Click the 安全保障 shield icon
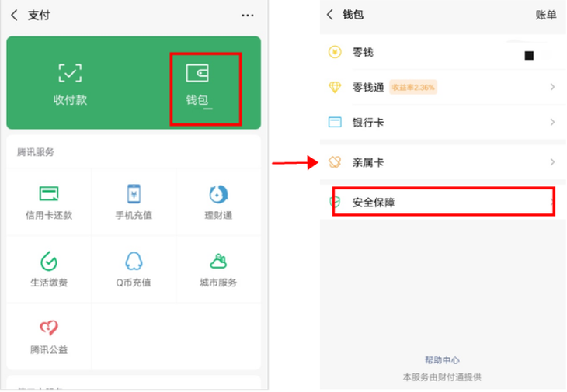Screen dimensions: 567x392 tap(335, 202)
